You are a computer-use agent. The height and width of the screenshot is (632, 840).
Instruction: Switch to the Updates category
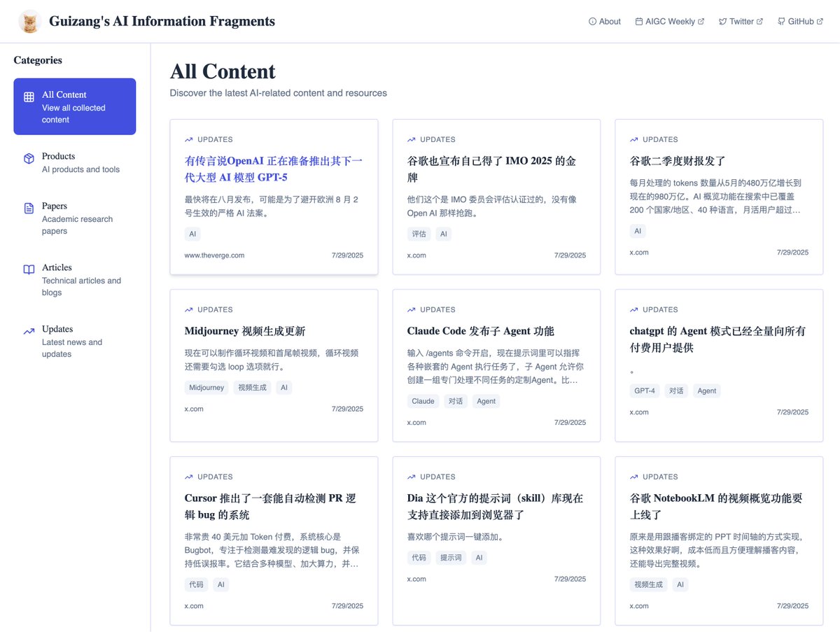(x=75, y=341)
